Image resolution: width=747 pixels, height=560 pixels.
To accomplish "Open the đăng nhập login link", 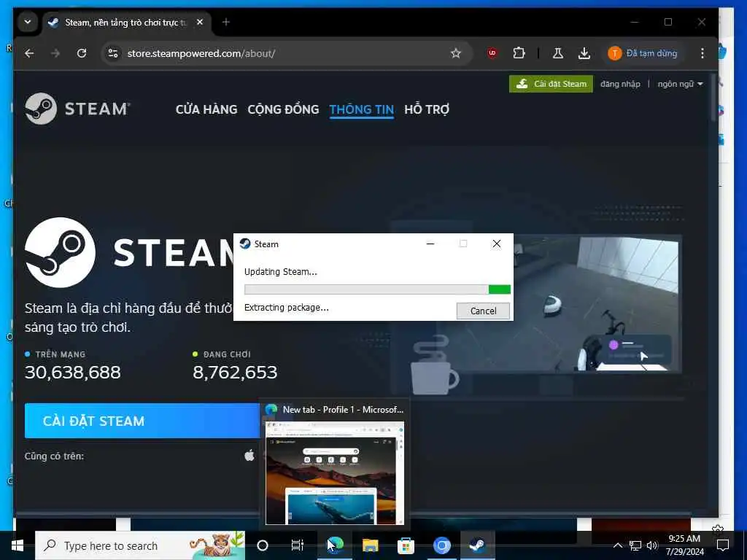I will pos(620,84).
